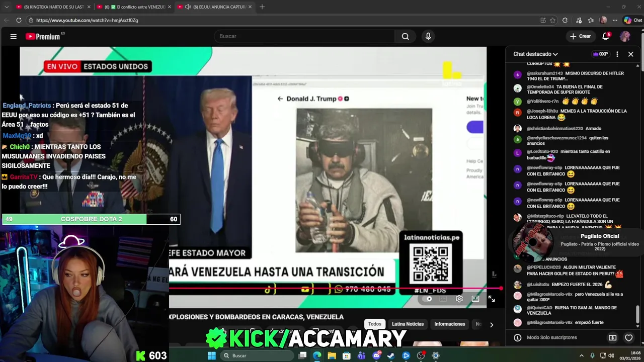Click chat message by @LordGato-920
The image size is (644, 362).
click(x=569, y=154)
